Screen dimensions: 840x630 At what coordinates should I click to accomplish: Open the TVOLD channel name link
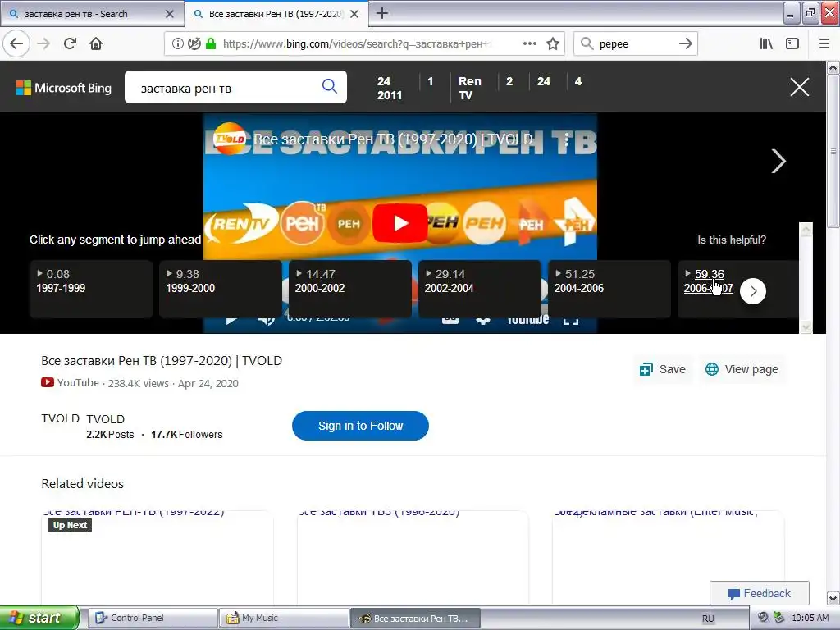106,419
